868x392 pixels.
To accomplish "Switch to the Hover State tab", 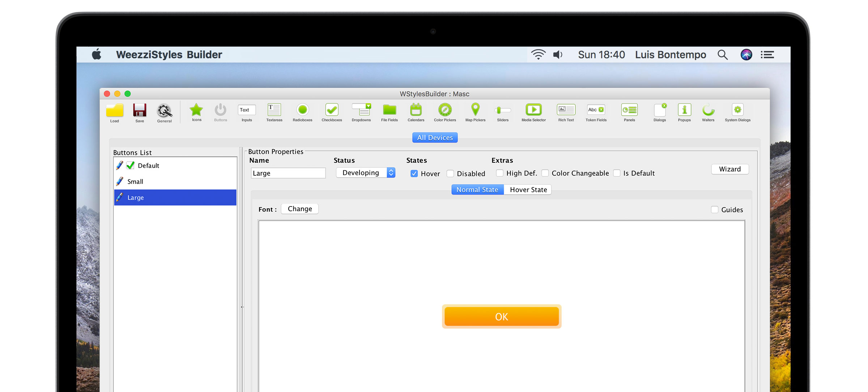I will (x=528, y=190).
